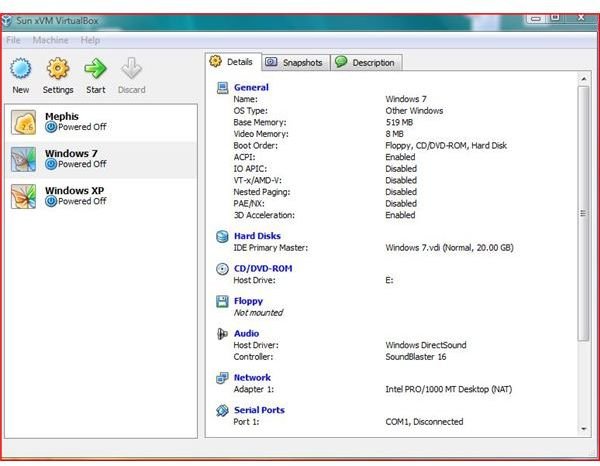Open the General settings link
600x466 pixels.
pos(251,87)
